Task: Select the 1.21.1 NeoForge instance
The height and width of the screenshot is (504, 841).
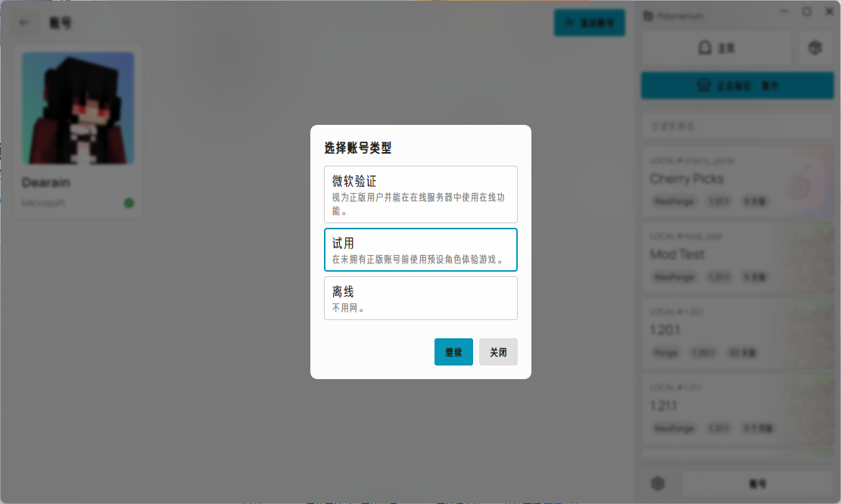Action: point(737,407)
